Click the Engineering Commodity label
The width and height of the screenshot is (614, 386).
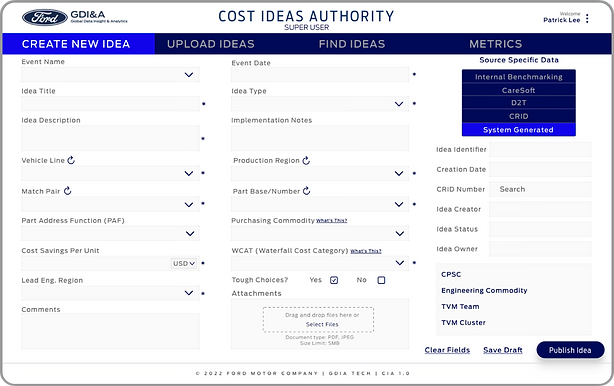484,290
